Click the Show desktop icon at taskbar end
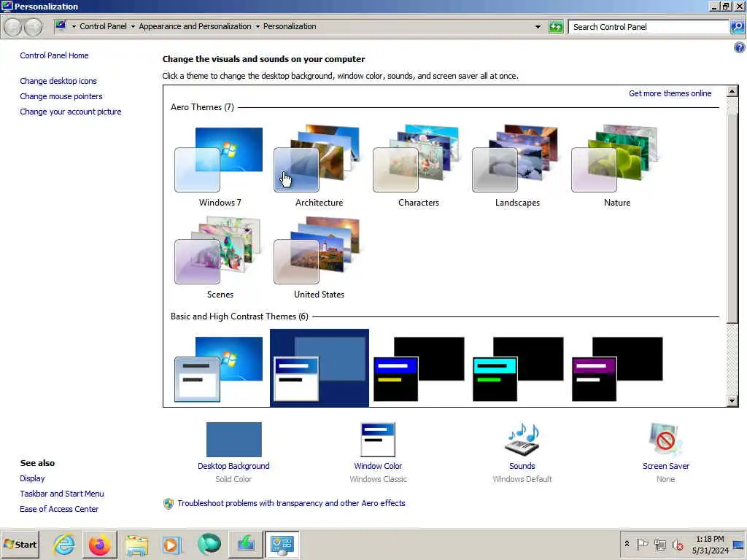 coord(739,544)
